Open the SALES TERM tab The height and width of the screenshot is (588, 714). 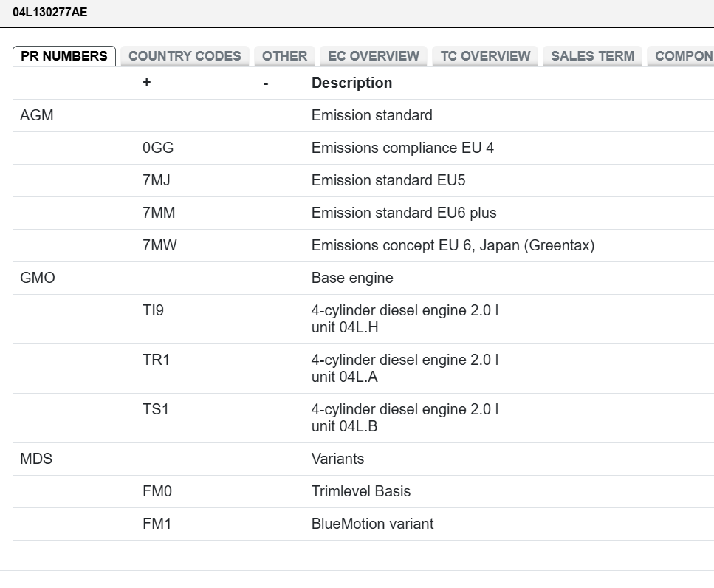(592, 56)
